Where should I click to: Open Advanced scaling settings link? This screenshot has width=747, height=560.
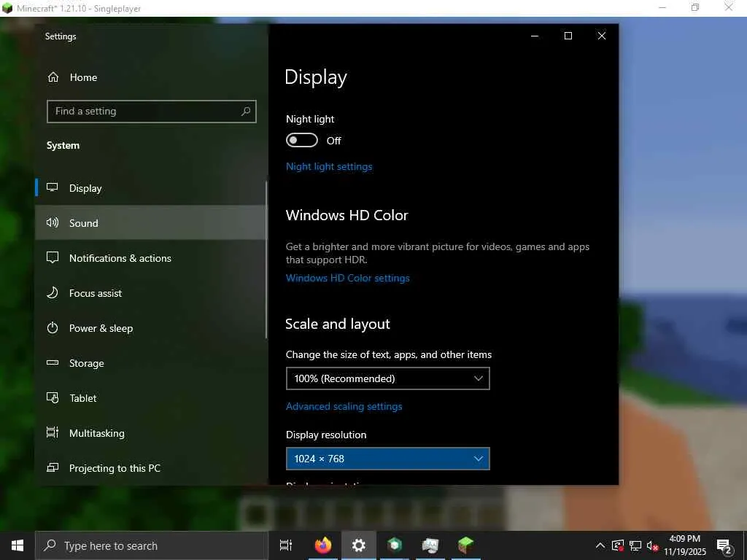(344, 406)
